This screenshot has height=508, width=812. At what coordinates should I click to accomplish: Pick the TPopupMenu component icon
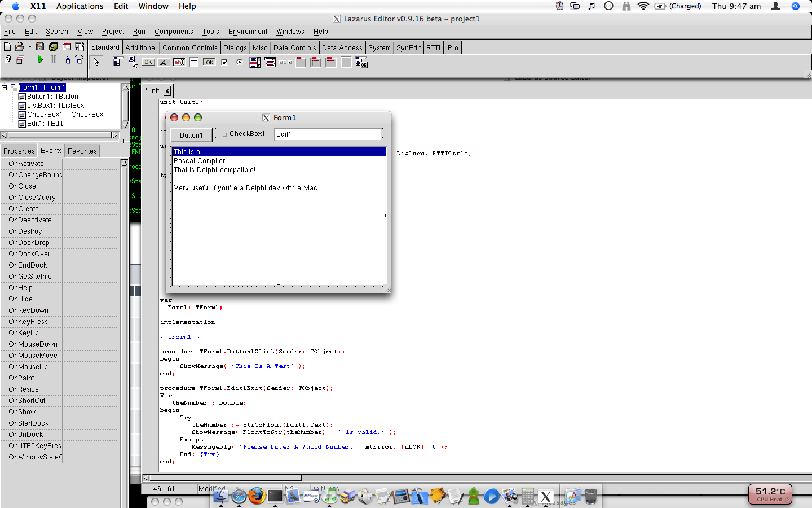pyautogui.click(x=133, y=62)
